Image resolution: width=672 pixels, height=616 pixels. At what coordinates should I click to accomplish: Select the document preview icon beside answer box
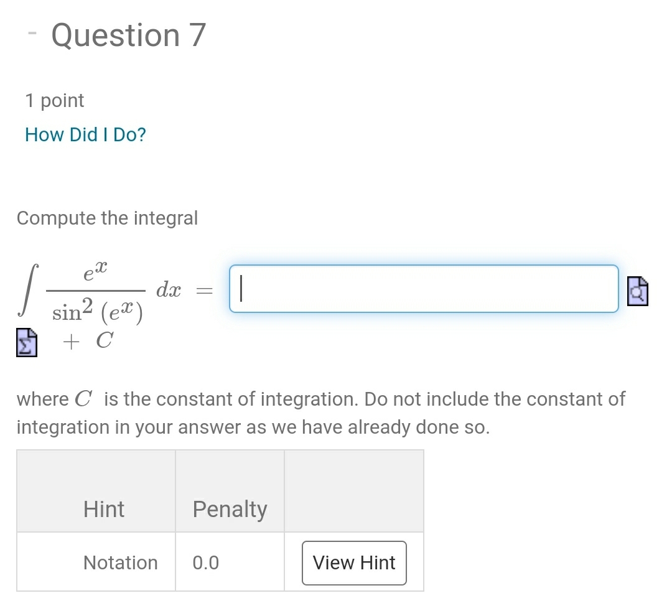click(x=638, y=290)
